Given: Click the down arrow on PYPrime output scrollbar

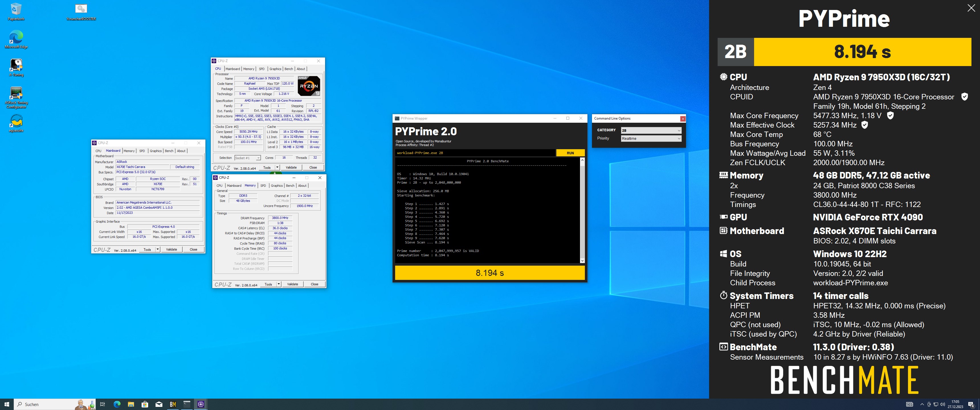Looking at the screenshot, I should pyautogui.click(x=582, y=261).
